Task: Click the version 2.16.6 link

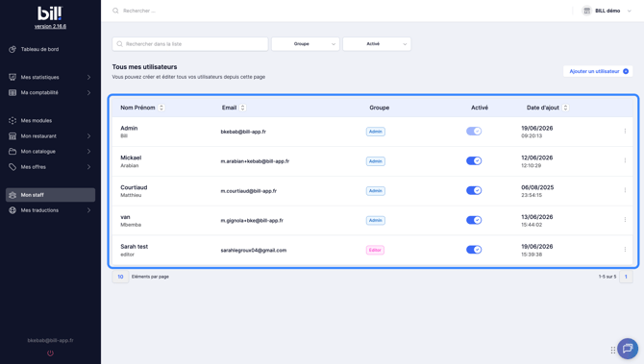Action: 50,26
